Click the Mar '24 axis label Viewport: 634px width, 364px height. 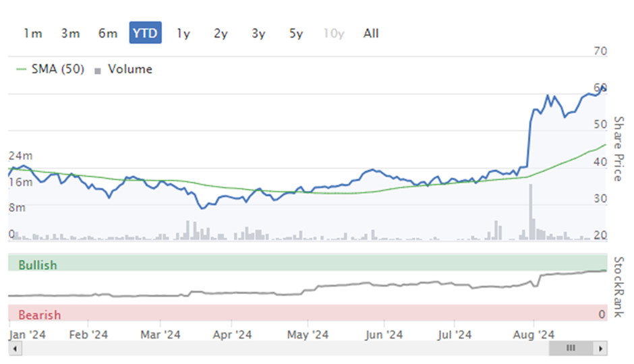[x=160, y=334]
